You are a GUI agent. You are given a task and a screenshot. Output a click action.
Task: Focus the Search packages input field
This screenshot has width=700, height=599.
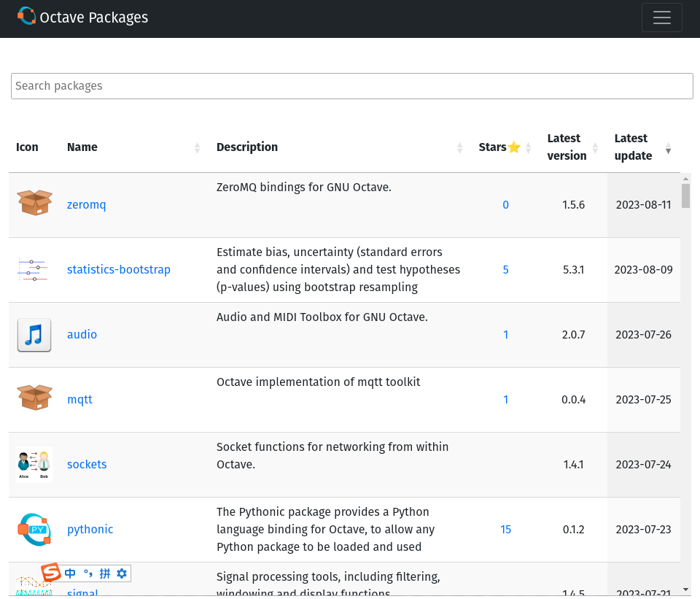pos(351,86)
